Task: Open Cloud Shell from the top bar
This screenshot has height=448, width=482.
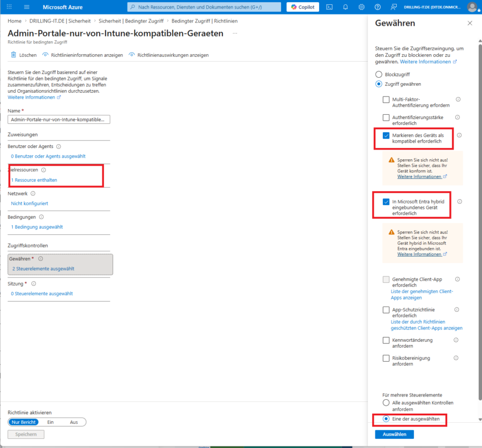Action: tap(329, 7)
